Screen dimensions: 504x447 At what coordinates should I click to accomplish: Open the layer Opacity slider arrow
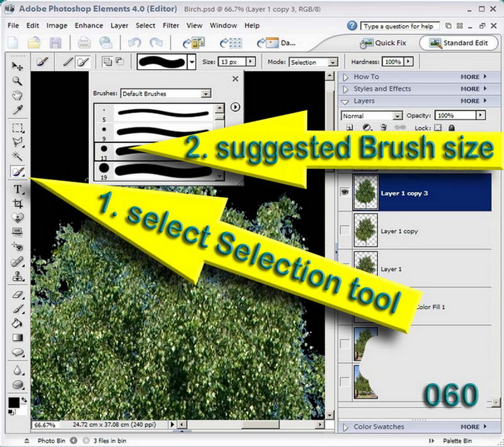[480, 115]
